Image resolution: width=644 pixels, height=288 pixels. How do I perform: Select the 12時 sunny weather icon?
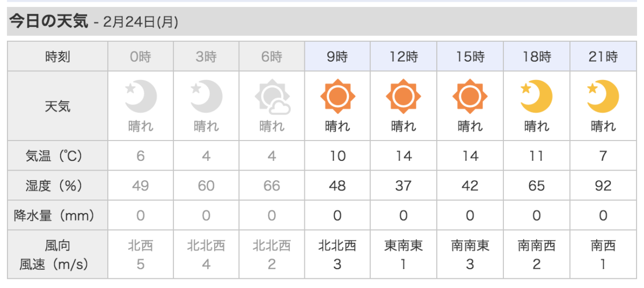click(x=404, y=97)
